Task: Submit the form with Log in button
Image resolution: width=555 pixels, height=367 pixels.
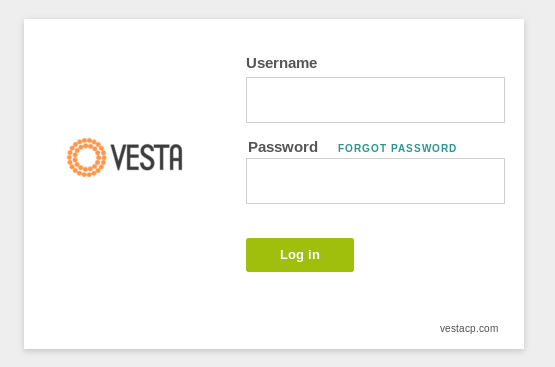Action: pyautogui.click(x=300, y=255)
